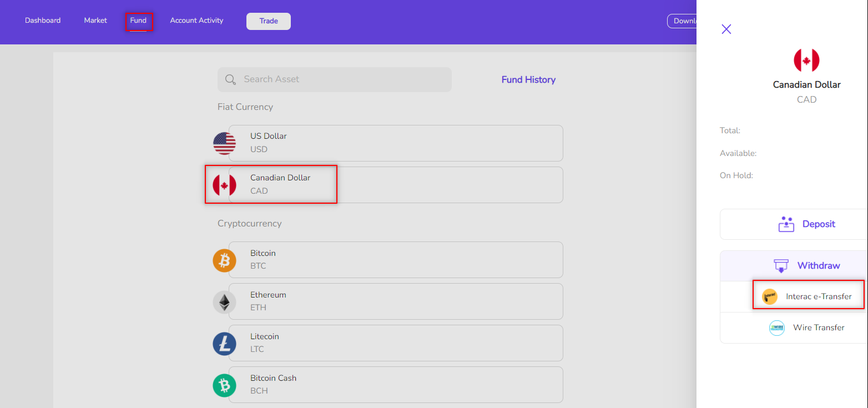Open the Fund History link
This screenshot has height=408, width=868.
[x=528, y=80]
